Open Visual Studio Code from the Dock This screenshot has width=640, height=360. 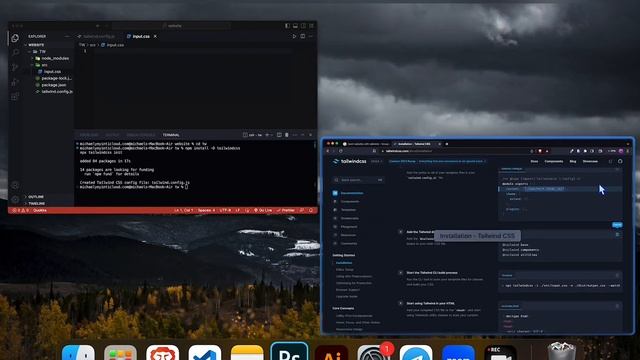[x=205, y=353]
